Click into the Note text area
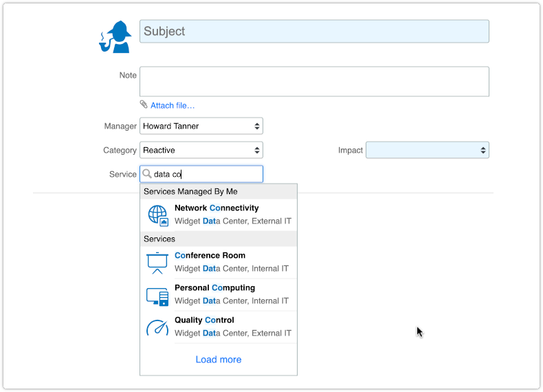Screen dimensions: 543x392 pos(314,81)
